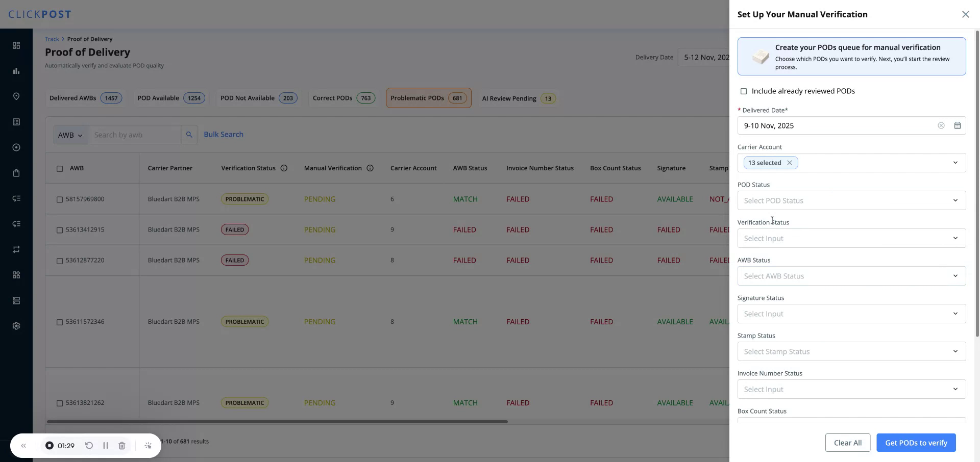Click the shopping bag icon in sidebar
980x462 pixels.
click(x=16, y=173)
